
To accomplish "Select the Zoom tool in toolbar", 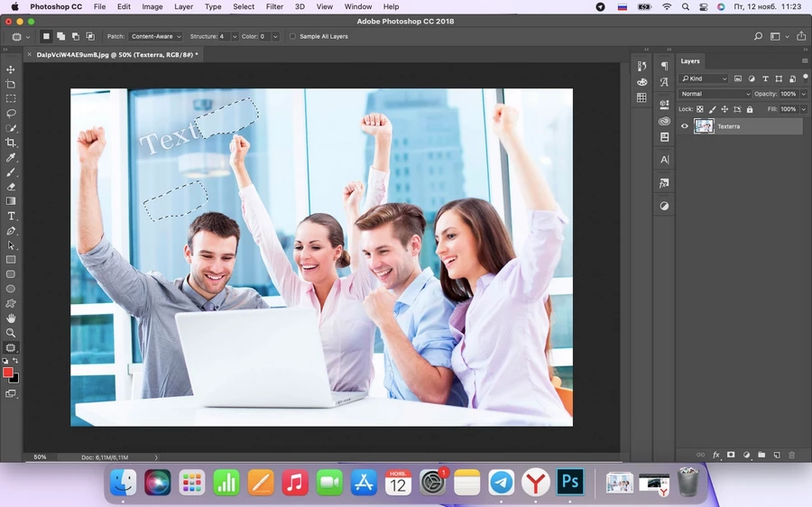I will coord(11,333).
